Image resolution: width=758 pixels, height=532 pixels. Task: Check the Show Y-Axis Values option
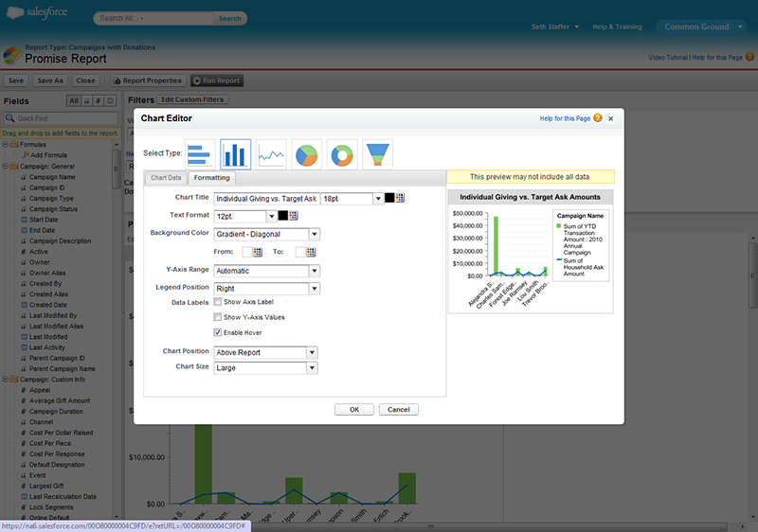[218, 317]
